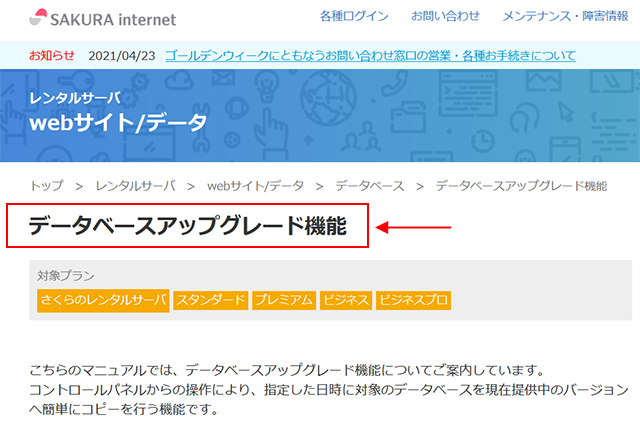Click the 対象プラン label

66,276
